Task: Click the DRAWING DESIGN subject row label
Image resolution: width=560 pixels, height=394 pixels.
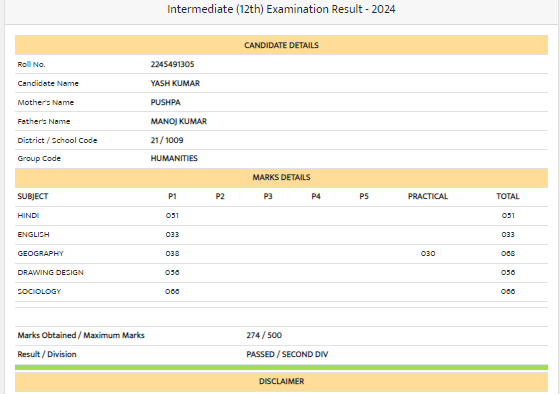Action: (50, 272)
